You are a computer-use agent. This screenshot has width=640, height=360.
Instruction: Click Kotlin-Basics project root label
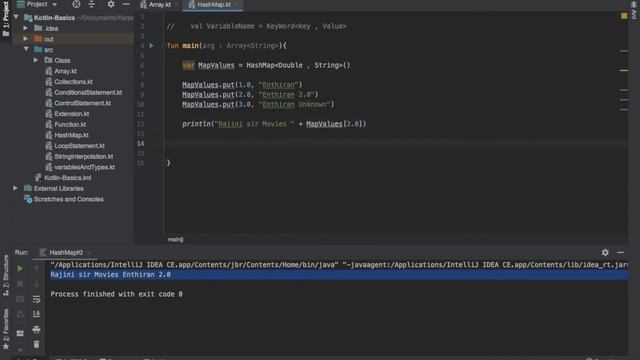coord(54,18)
